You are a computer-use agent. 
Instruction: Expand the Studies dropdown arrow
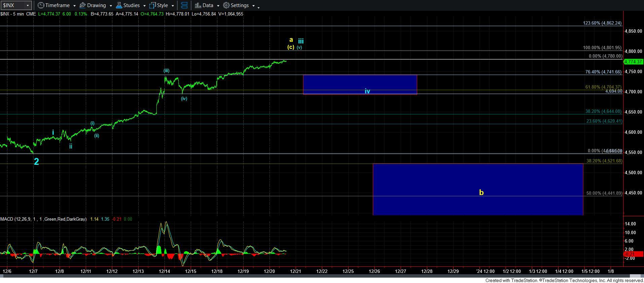tap(144, 6)
